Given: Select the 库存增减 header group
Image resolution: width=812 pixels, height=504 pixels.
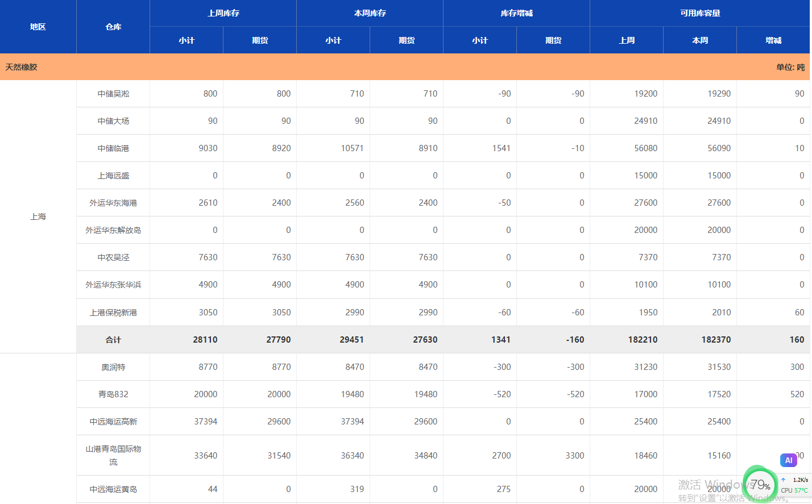Looking at the screenshot, I should pos(516,13).
